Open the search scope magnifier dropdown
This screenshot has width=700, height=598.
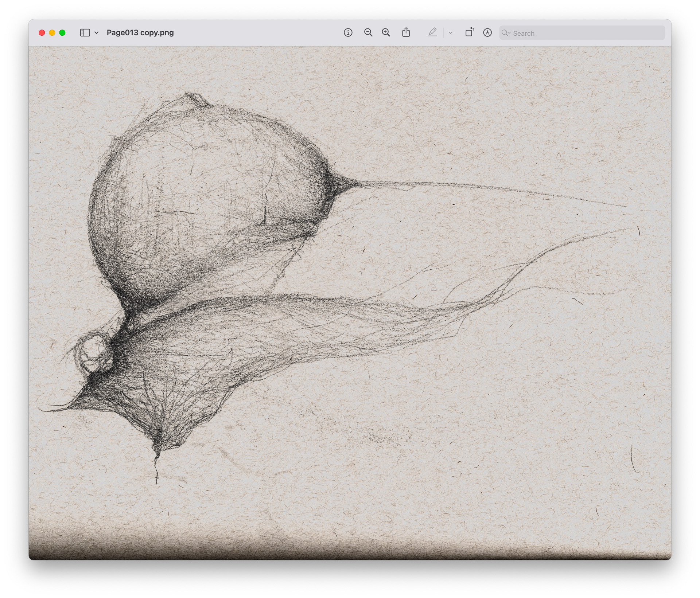coord(506,33)
